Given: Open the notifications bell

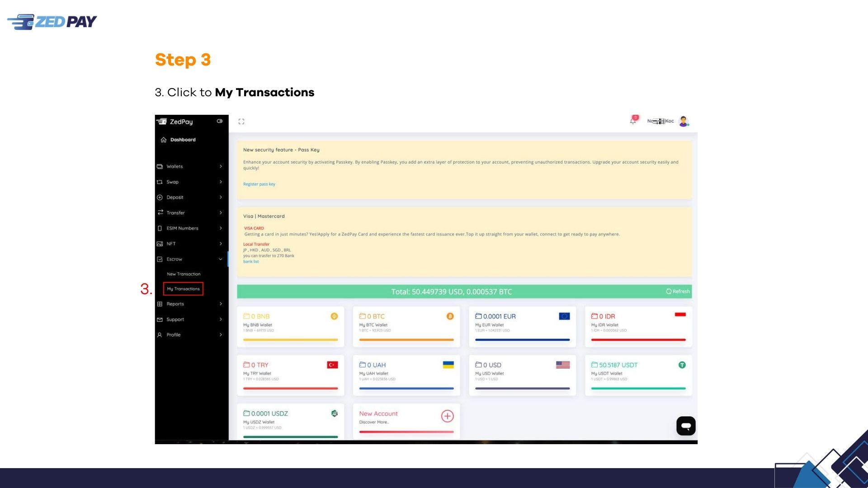Looking at the screenshot, I should [x=633, y=121].
